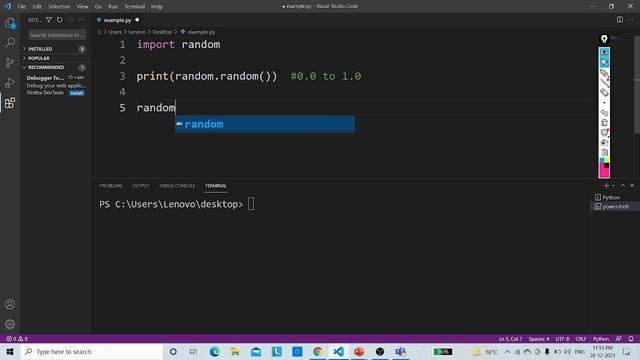Click the Windows Start button
Viewport: 640px width, 360px height.
click(10, 351)
